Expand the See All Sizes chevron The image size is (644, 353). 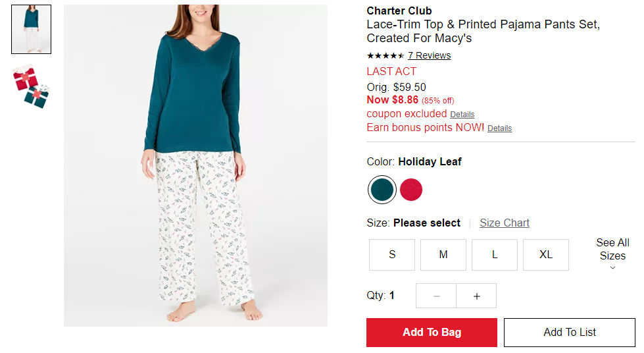(612, 267)
